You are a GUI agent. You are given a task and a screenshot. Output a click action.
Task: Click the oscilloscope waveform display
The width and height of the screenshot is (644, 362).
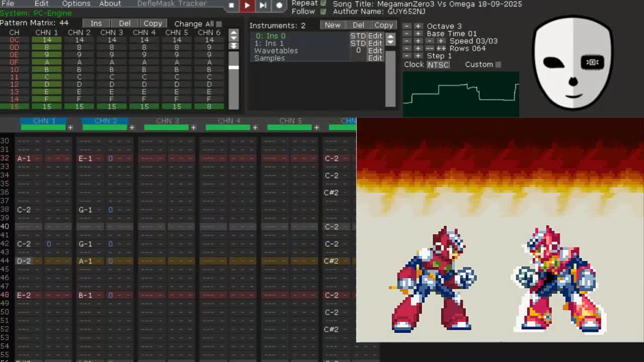[x=459, y=93]
